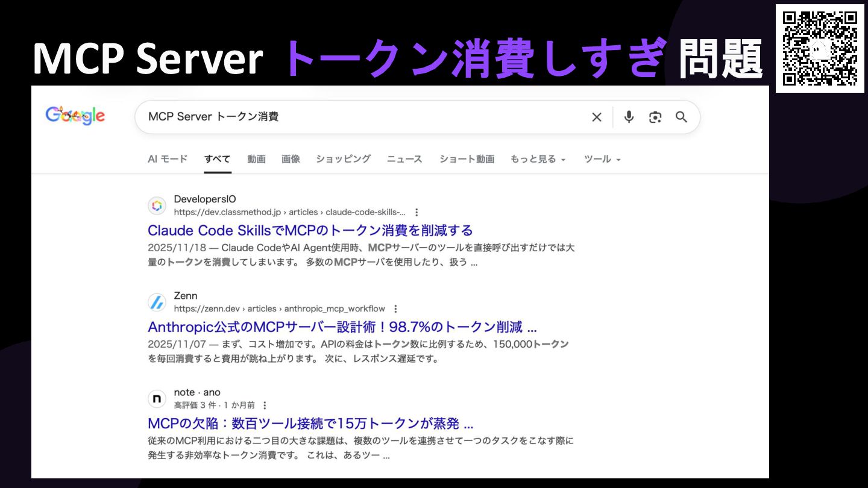Open the 'Anthropic公式のMCPサーバー設計術' result
The width and height of the screenshot is (868, 488).
coord(342,327)
